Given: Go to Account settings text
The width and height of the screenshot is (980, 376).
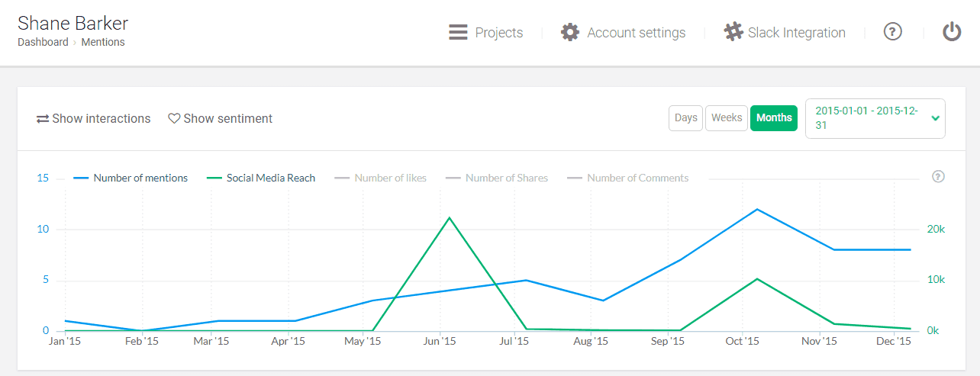Looking at the screenshot, I should (637, 33).
